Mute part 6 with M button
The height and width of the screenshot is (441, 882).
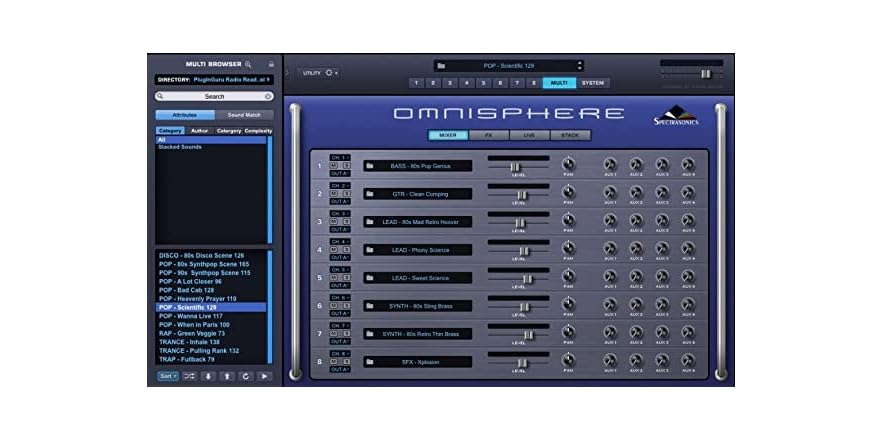tap(334, 305)
